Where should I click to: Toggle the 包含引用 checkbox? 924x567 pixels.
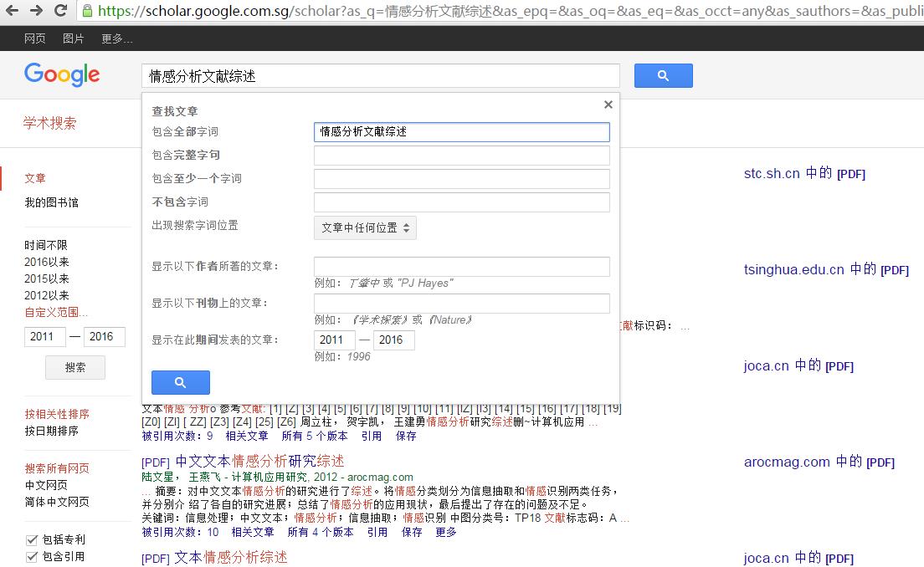click(x=32, y=556)
